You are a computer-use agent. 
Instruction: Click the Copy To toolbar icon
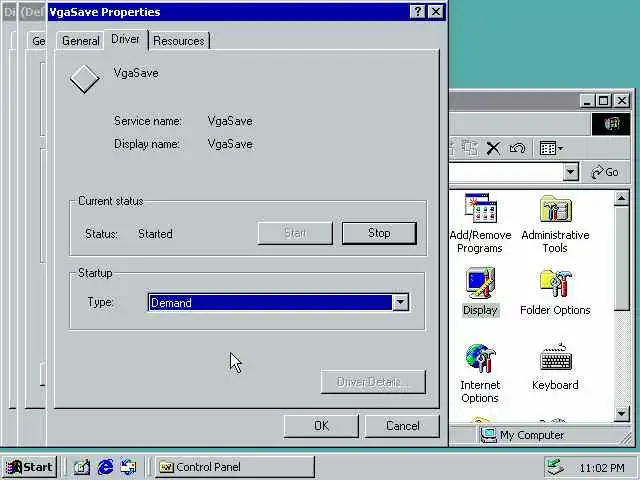point(470,148)
